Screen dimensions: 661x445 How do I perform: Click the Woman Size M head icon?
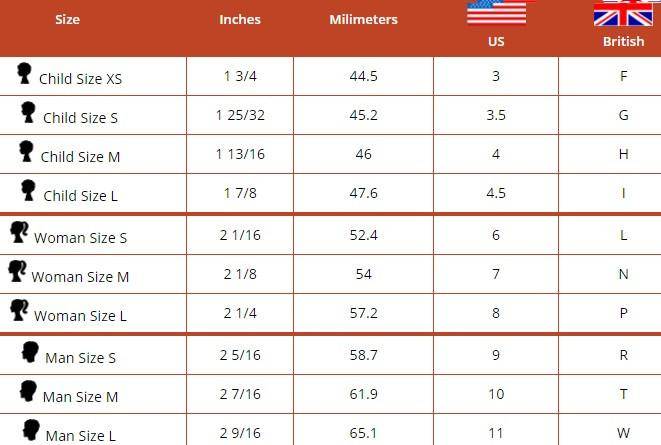point(18,271)
